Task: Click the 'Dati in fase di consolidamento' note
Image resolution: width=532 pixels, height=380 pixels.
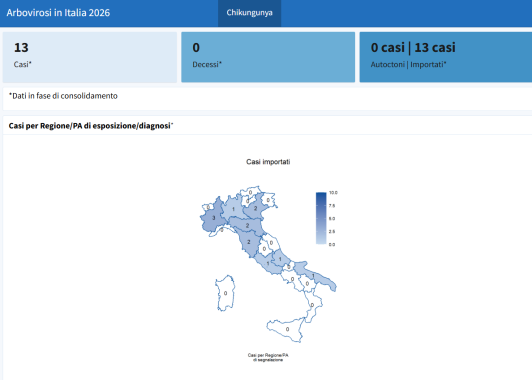Action: click(x=63, y=96)
